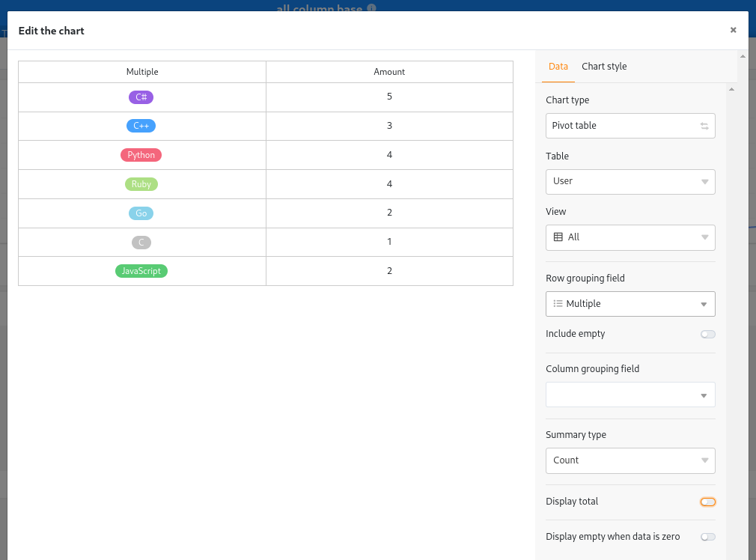Click the red Python tag
The image size is (756, 560).
tap(141, 155)
